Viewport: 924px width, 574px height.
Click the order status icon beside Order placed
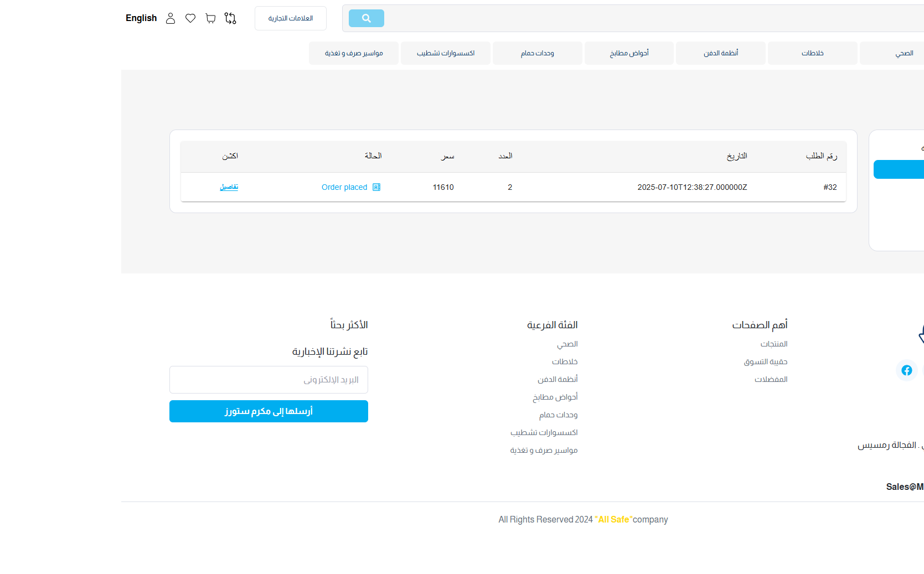click(x=376, y=187)
